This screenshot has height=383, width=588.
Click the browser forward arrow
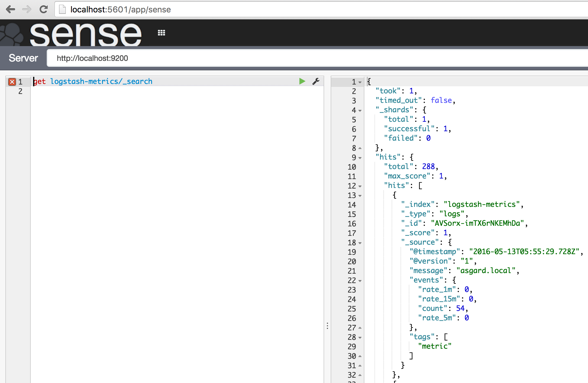[27, 9]
